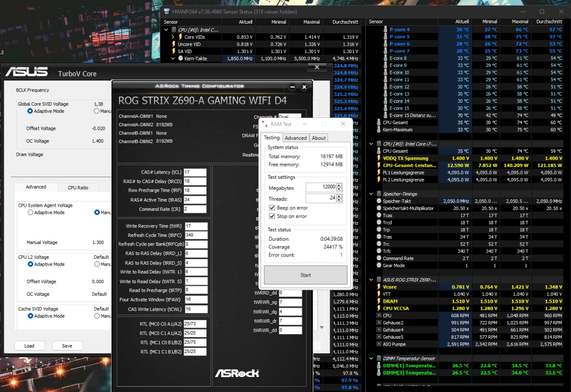Minimize the ASRock Timing Configurator window
The width and height of the screenshot is (571, 392).
pos(293,87)
